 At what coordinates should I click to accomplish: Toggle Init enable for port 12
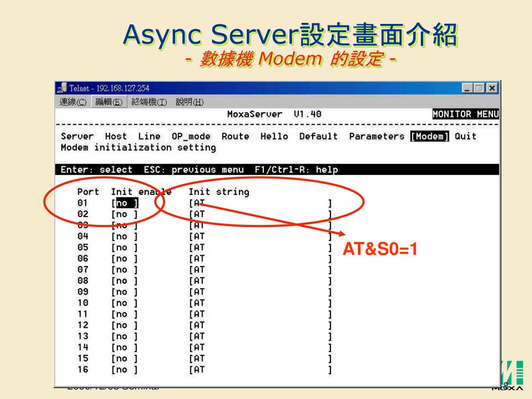tap(125, 325)
